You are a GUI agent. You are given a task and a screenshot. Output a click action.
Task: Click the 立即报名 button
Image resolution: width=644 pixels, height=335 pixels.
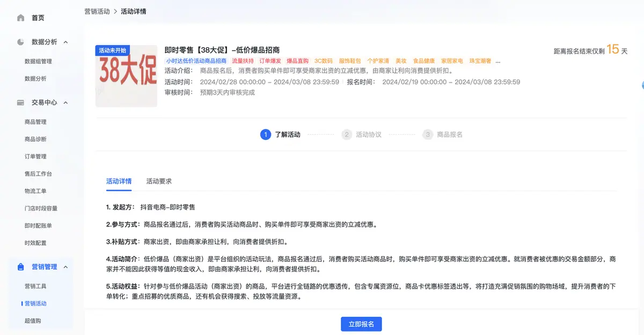click(x=361, y=324)
